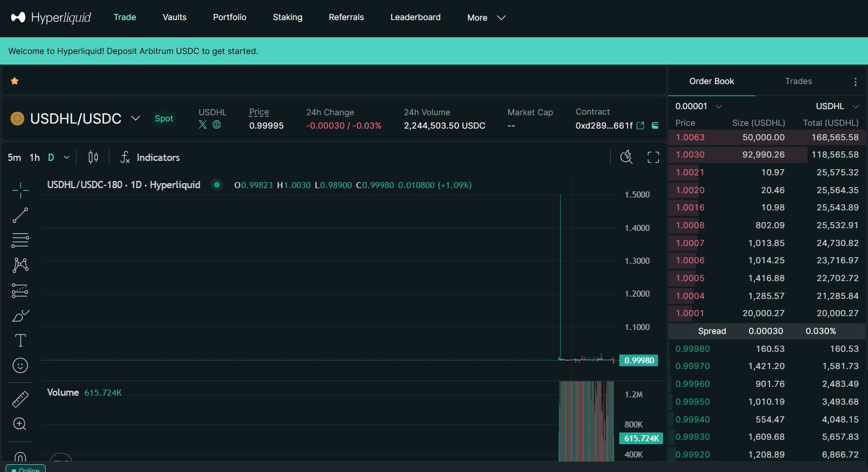Open the emoji icons tool
This screenshot has height=472, width=868.
(x=21, y=366)
